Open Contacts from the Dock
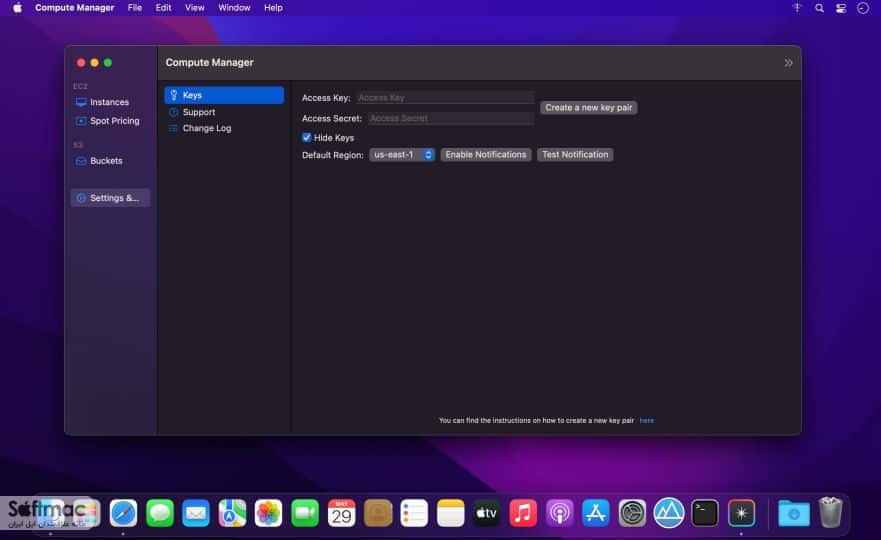The image size is (881, 540). click(378, 513)
